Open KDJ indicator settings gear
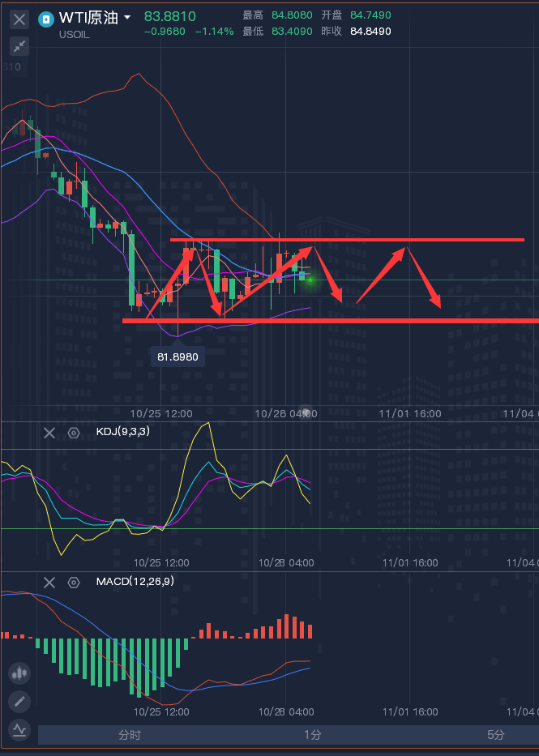Screen dimensions: 539x756 [x=74, y=433]
